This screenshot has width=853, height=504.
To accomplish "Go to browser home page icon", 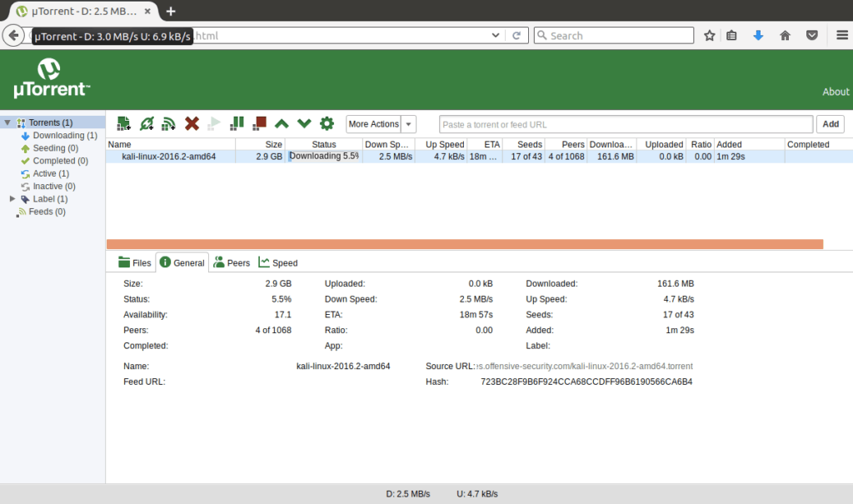I will [785, 36].
